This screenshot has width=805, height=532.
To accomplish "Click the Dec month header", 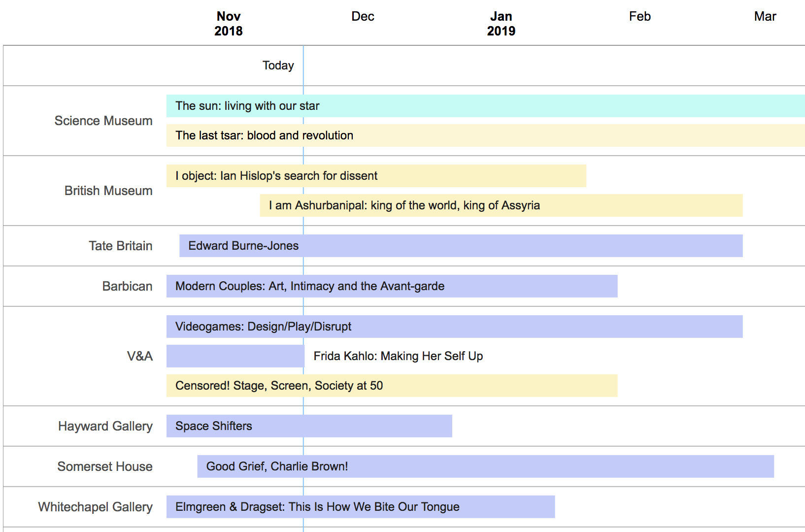I will click(363, 16).
